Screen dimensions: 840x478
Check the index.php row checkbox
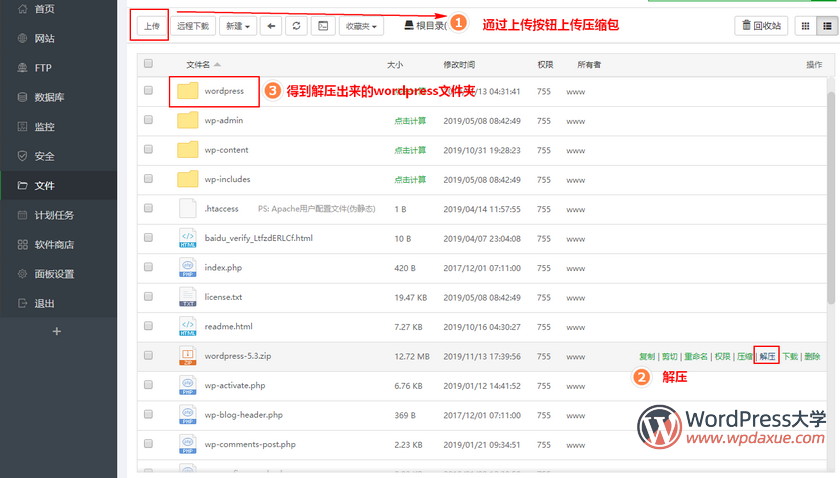point(148,267)
